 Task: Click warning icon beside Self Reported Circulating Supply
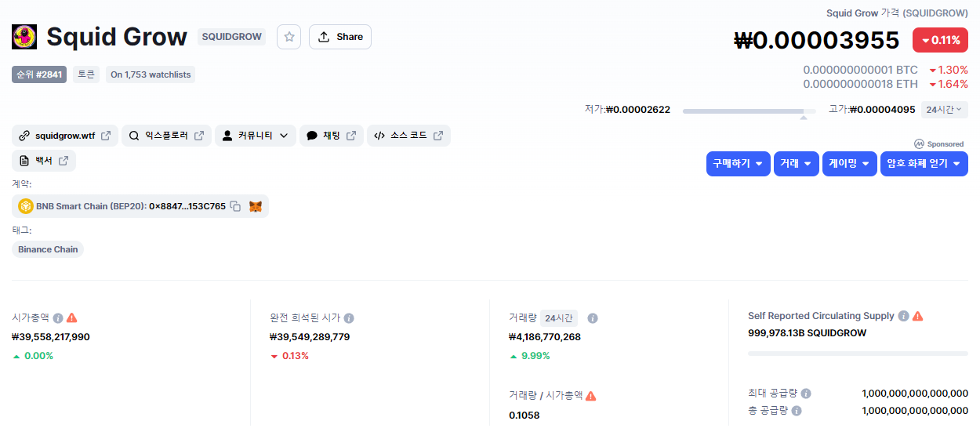point(917,316)
